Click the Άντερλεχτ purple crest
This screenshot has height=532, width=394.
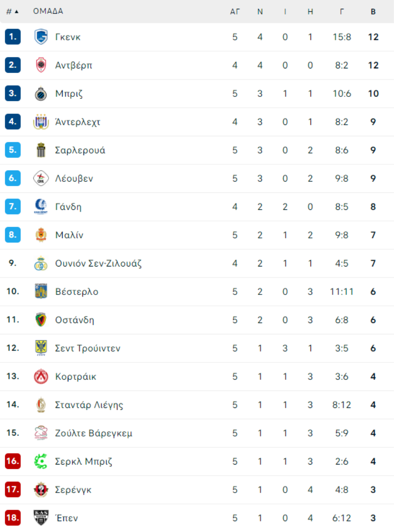pyautogui.click(x=41, y=122)
